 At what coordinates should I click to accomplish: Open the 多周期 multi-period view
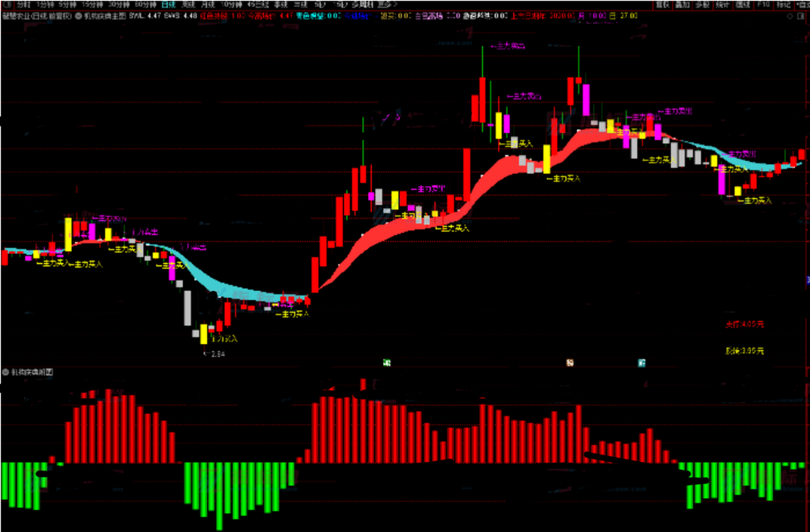click(362, 5)
